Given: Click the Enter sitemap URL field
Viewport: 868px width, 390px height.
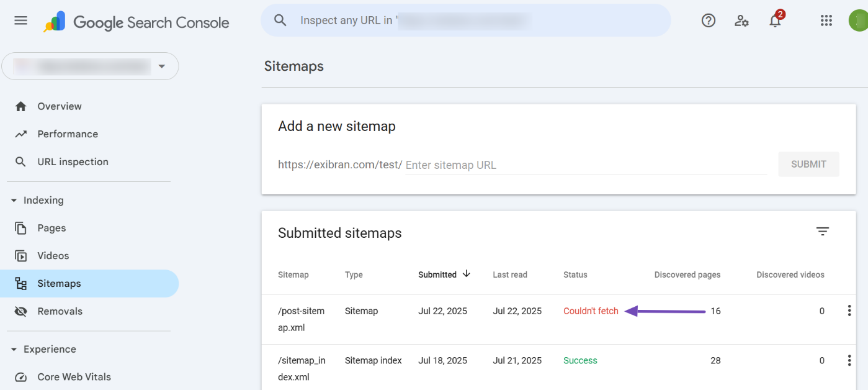Looking at the screenshot, I should (586, 165).
